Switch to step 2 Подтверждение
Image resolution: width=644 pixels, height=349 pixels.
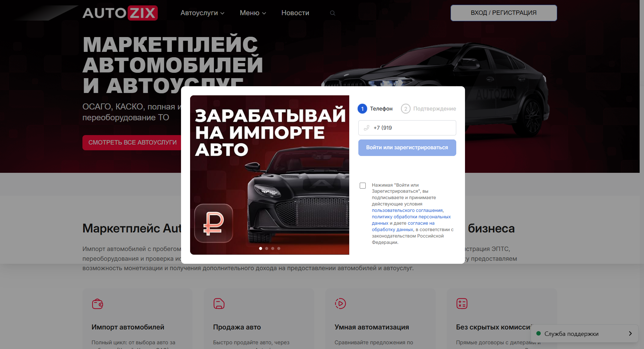point(429,109)
